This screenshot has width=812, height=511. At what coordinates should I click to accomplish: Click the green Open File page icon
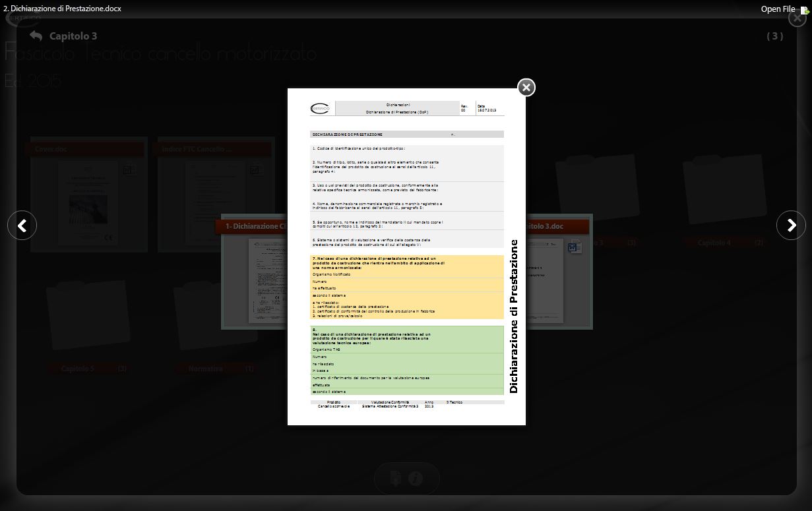804,10
